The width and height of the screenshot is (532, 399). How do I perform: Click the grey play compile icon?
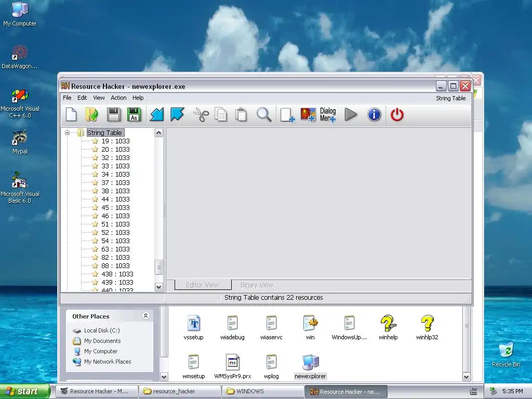tap(351, 114)
